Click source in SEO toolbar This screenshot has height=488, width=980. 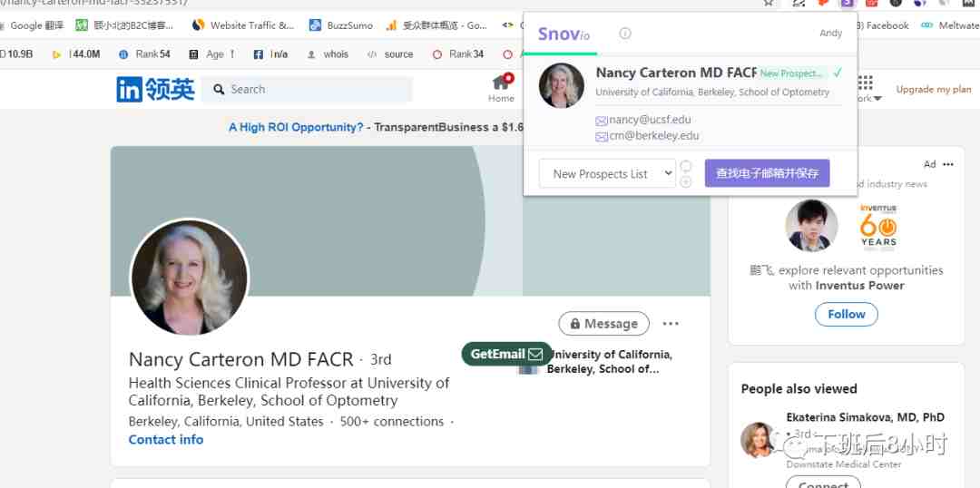390,54
